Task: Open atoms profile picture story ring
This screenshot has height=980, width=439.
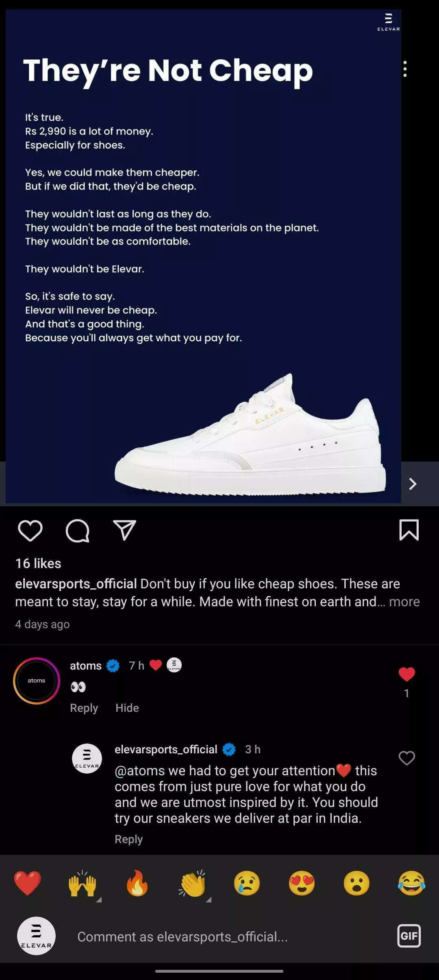Action: [x=37, y=681]
